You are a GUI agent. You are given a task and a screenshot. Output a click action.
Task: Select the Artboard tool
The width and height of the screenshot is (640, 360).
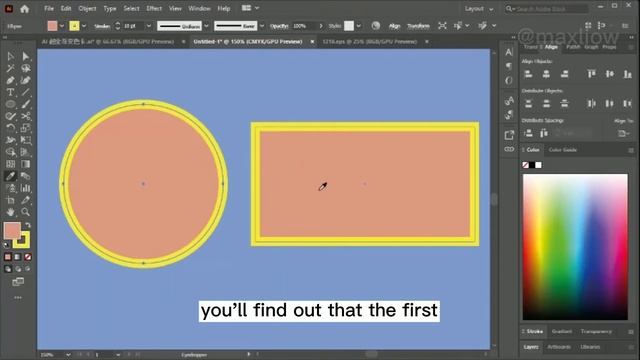pos(11,200)
